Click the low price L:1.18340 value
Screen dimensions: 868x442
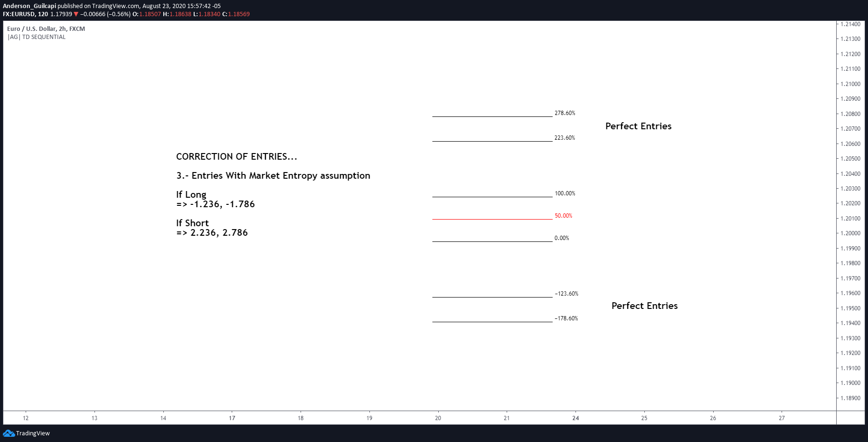207,14
